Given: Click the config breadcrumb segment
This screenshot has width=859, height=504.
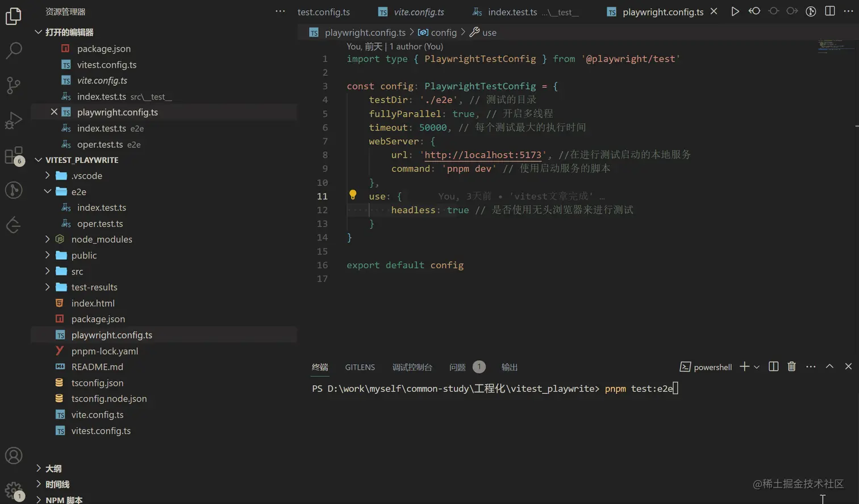Looking at the screenshot, I should click(437, 32).
